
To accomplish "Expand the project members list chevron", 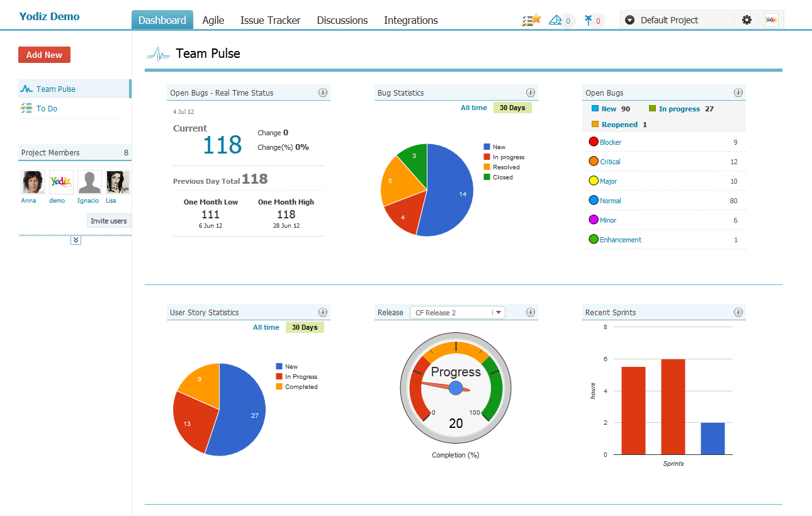I will [x=76, y=240].
